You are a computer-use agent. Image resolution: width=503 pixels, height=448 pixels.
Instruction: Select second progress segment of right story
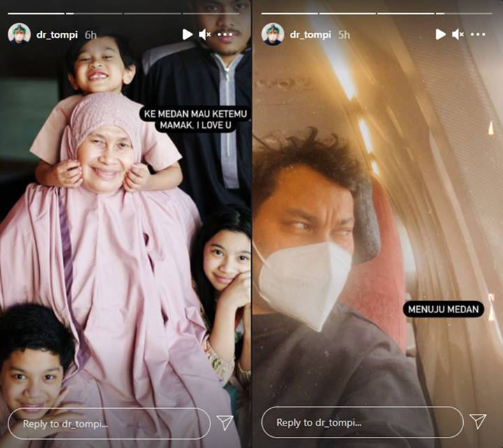point(348,13)
